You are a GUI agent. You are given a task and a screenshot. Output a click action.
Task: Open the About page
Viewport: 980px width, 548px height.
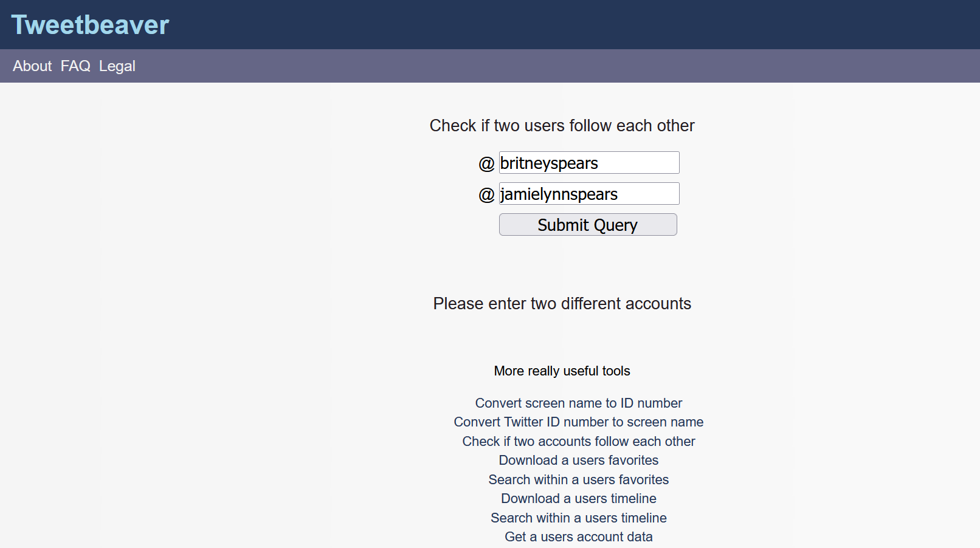[x=32, y=66]
